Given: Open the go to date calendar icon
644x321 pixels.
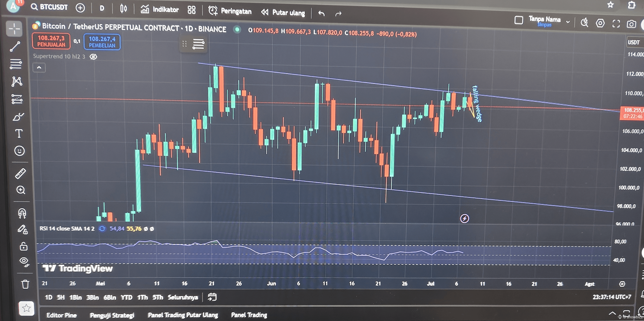Looking at the screenshot, I should coord(212,297).
